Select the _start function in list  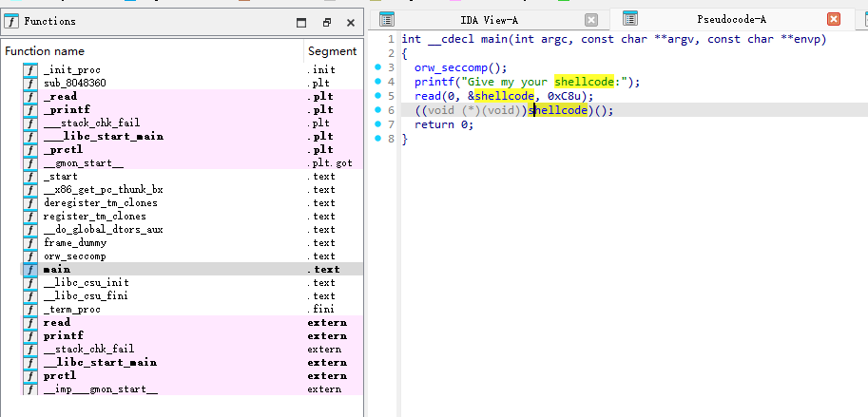(x=62, y=177)
